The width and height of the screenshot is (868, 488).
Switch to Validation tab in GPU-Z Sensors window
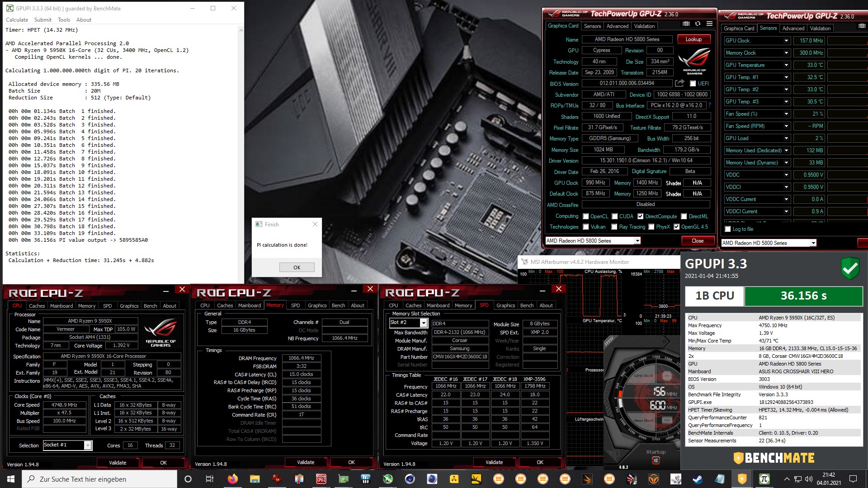pyautogui.click(x=820, y=28)
